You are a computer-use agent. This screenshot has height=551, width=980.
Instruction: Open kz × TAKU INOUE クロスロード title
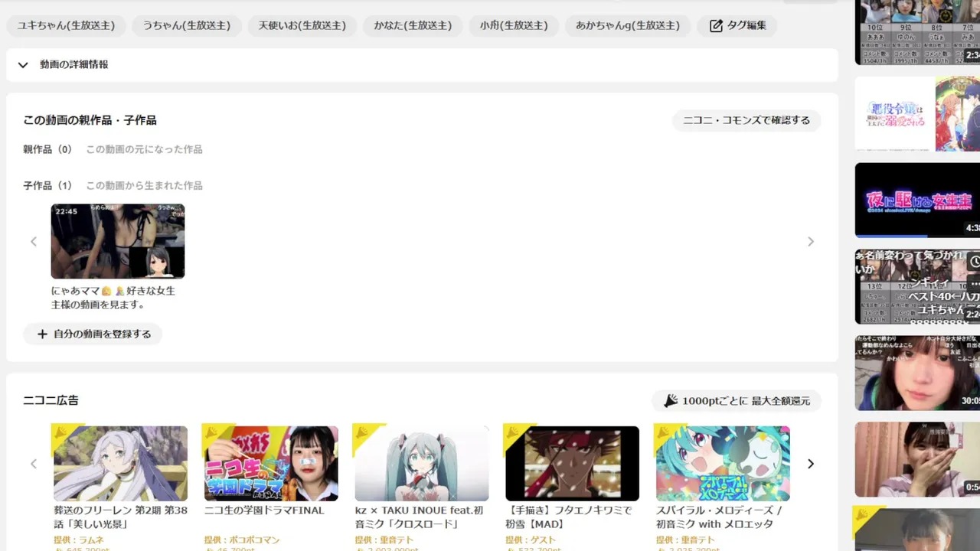[x=420, y=517]
